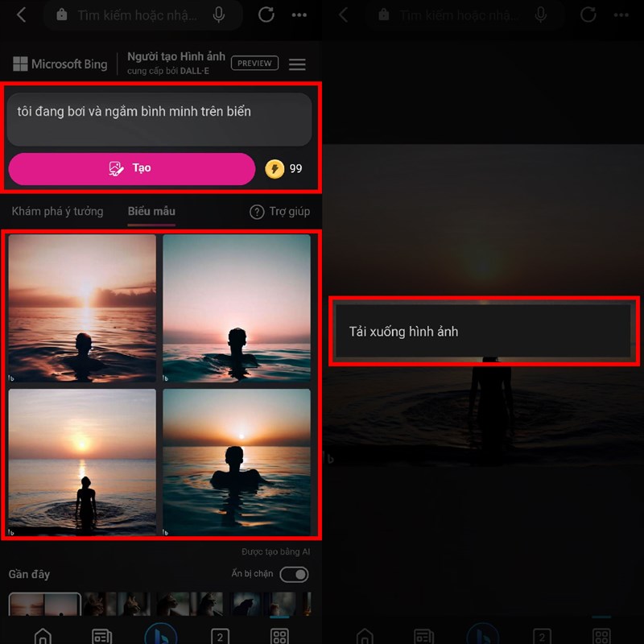Tap the lightning boost coin showing 99

(x=275, y=169)
